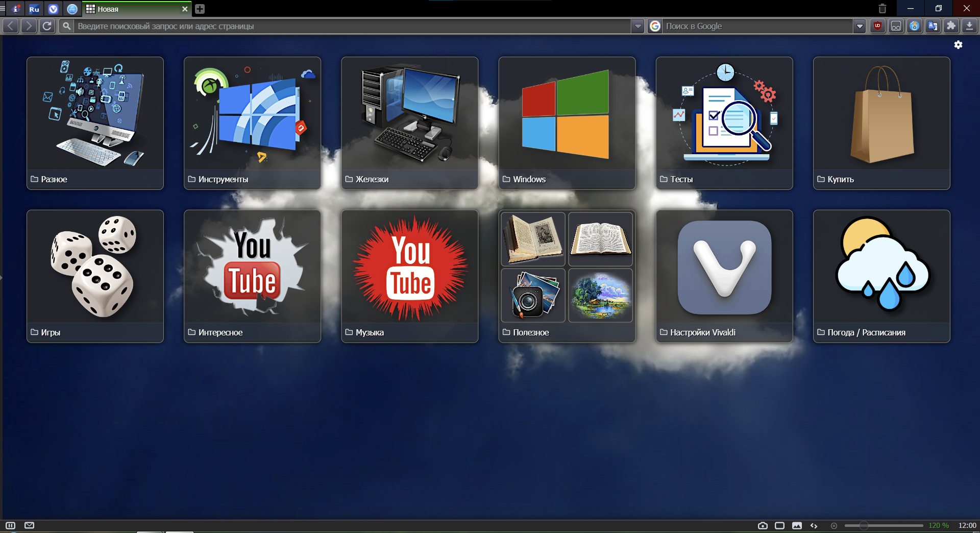980x533 pixels.
Task: Reset zoom with the round target button
Action: tap(834, 525)
